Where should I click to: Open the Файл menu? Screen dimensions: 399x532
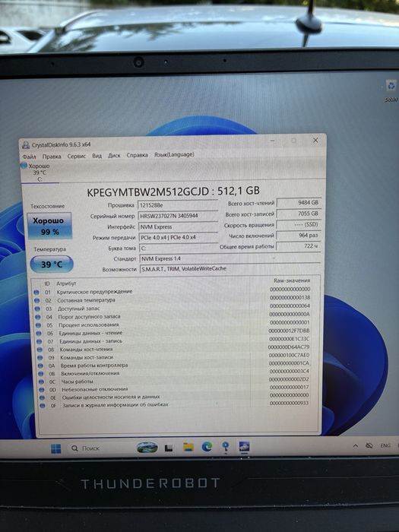click(x=29, y=157)
